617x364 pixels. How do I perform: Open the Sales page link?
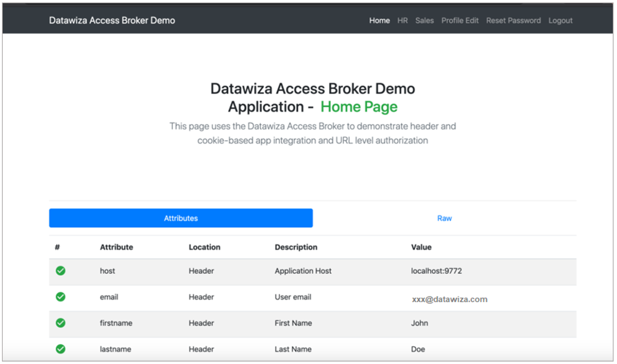click(x=424, y=21)
